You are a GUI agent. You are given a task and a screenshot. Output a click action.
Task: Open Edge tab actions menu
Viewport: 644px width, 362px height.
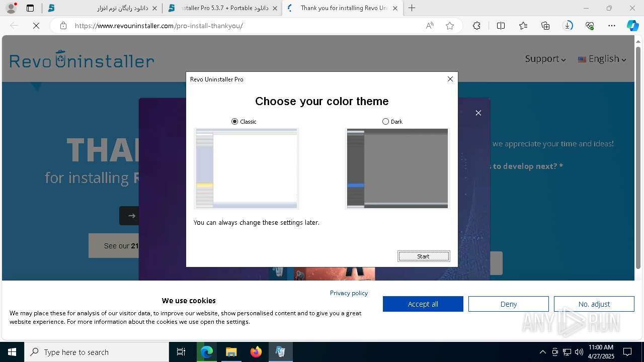30,8
